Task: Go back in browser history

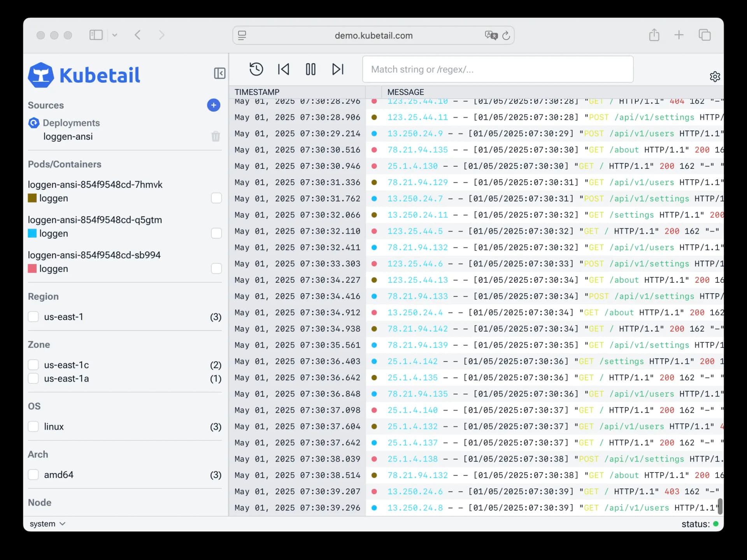Action: pos(138,35)
